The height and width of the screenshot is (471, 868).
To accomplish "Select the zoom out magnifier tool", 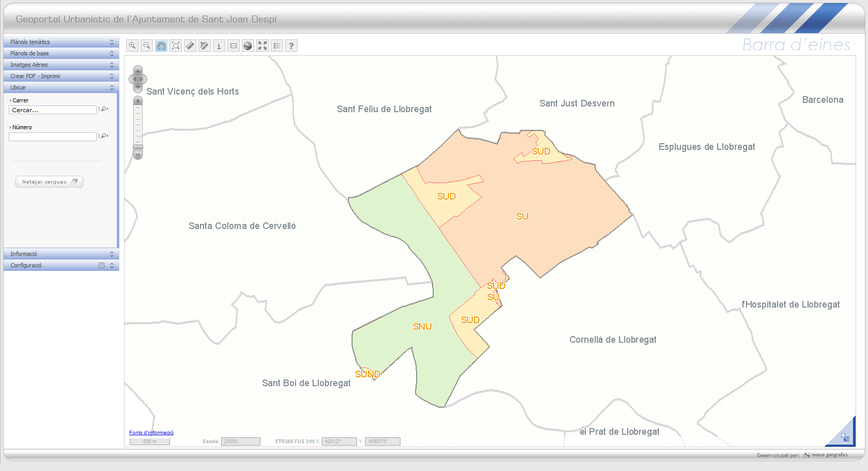I will click(147, 45).
